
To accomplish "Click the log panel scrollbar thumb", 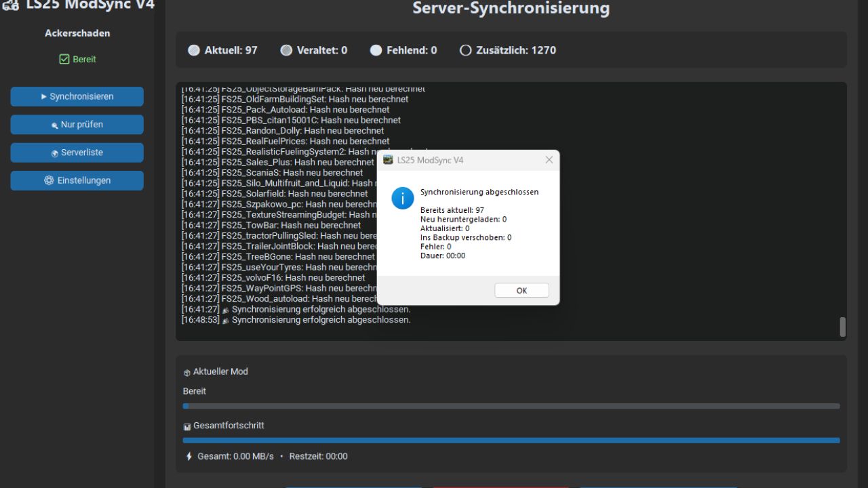I will [843, 327].
